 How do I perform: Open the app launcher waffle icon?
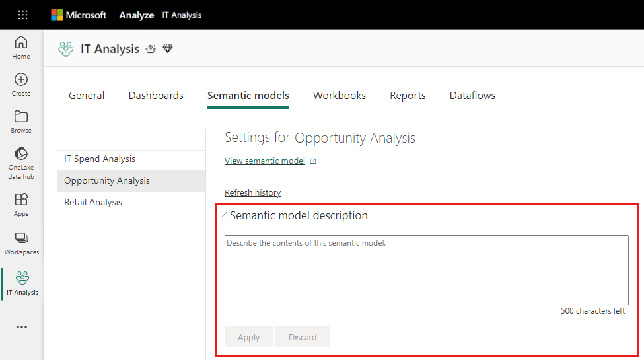(x=22, y=15)
